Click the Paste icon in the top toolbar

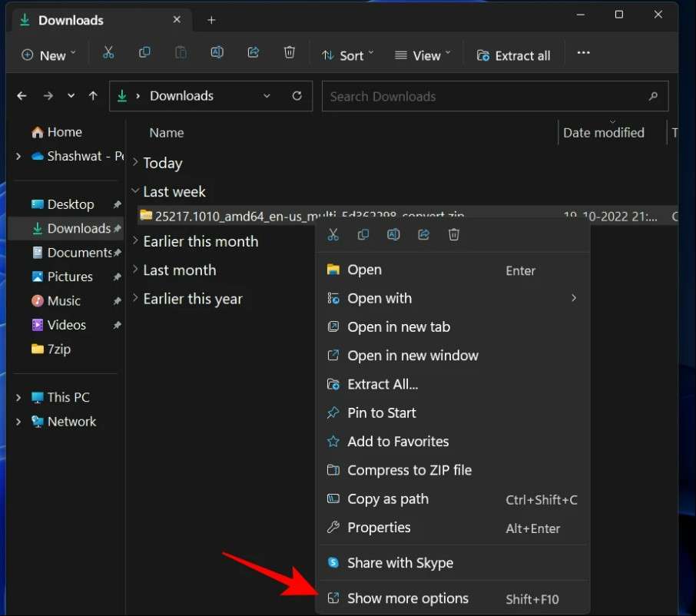181,53
